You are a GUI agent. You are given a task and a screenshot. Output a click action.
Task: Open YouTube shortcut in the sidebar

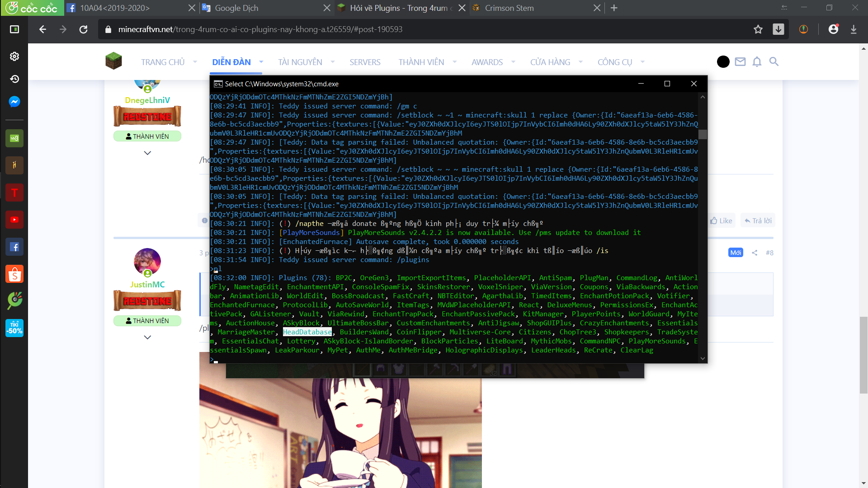(14, 220)
